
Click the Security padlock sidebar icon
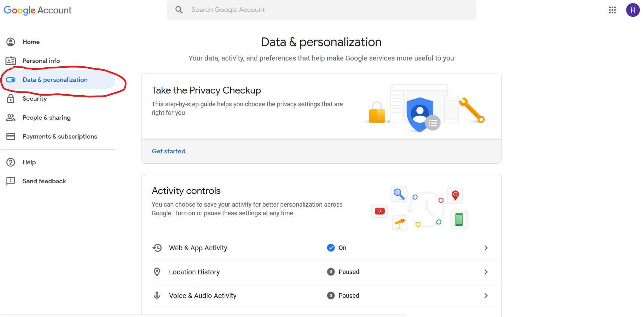tap(11, 99)
